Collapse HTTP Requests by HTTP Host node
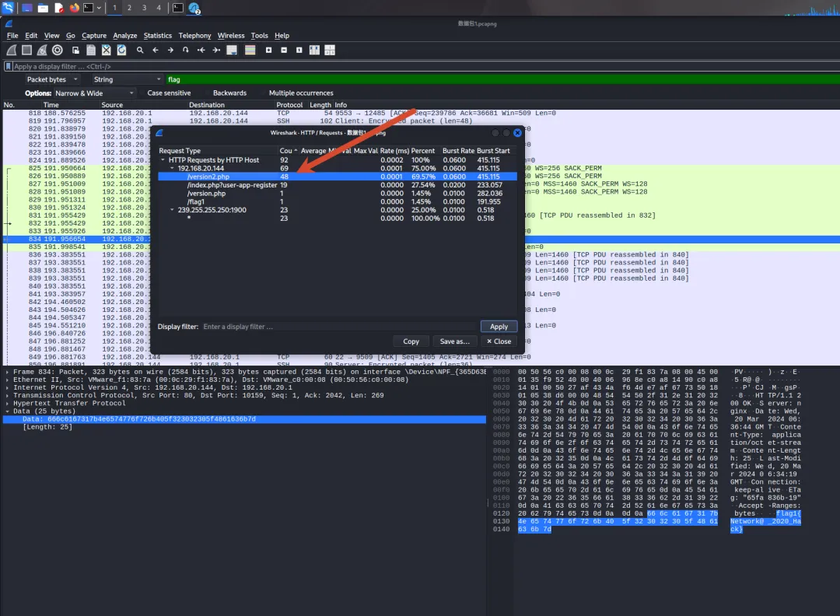840x616 pixels. [x=163, y=160]
